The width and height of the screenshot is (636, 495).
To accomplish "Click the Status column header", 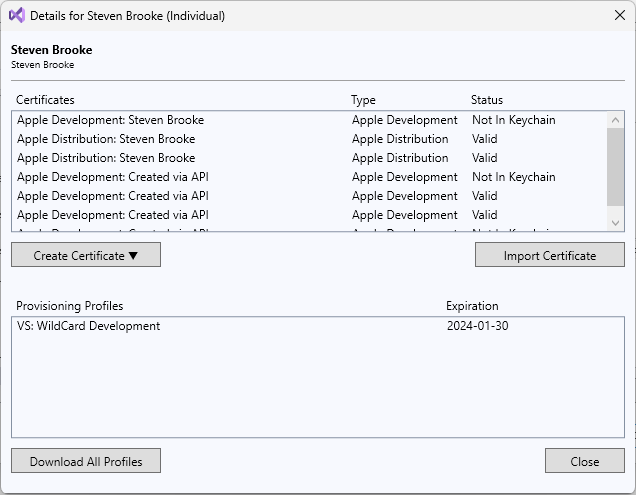I will (486, 100).
